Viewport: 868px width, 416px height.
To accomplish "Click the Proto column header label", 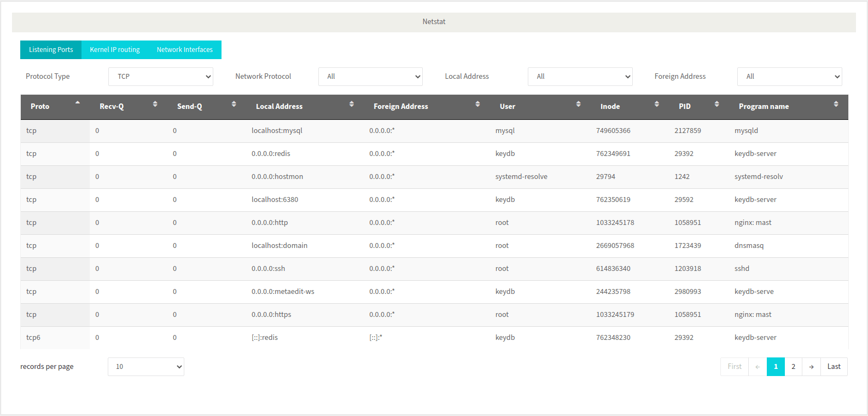I will coord(40,107).
